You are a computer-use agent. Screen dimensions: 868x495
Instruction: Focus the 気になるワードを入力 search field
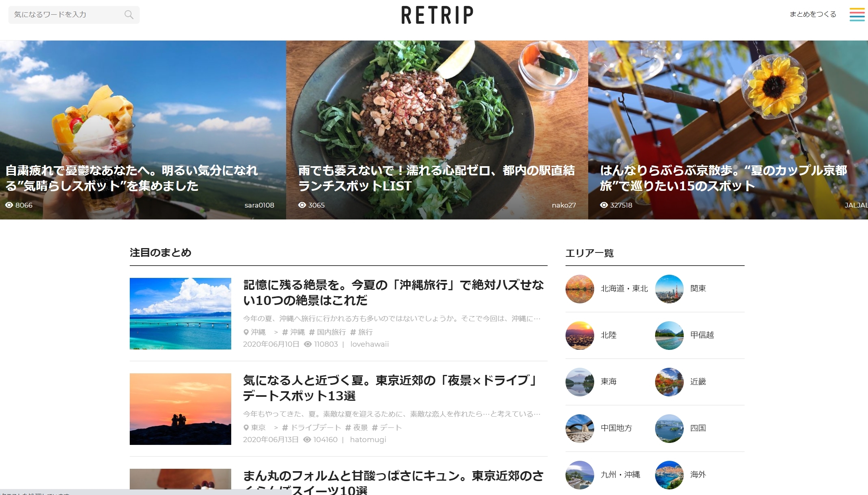point(74,15)
